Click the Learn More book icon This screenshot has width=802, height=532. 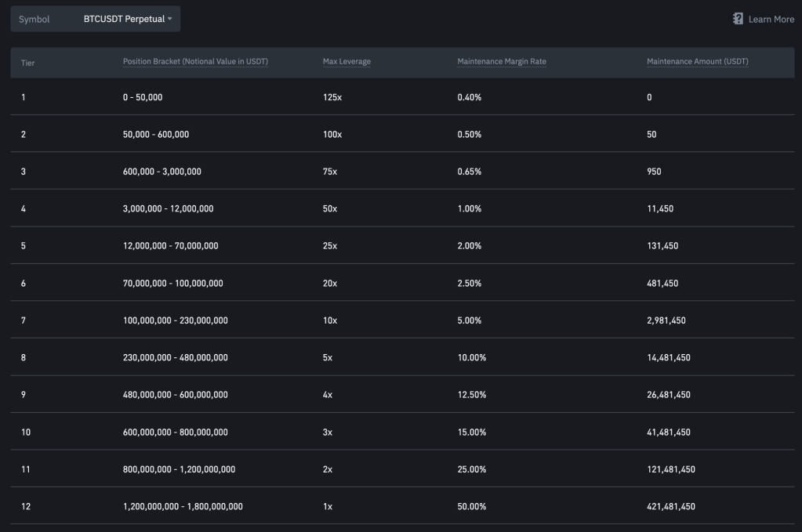(x=738, y=19)
